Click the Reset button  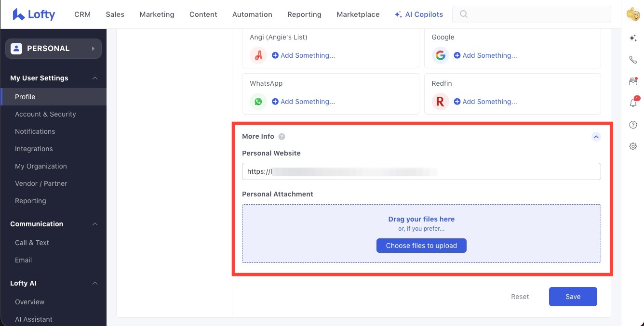pyautogui.click(x=520, y=297)
